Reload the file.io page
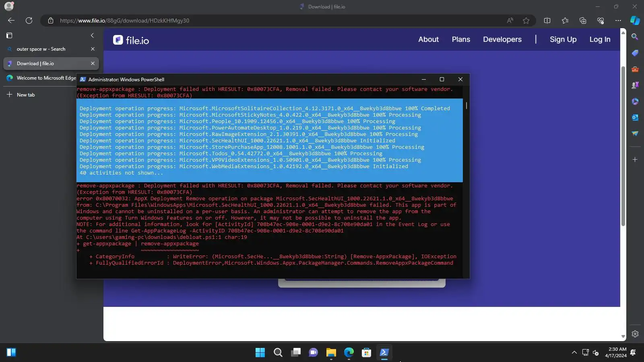 point(29,21)
